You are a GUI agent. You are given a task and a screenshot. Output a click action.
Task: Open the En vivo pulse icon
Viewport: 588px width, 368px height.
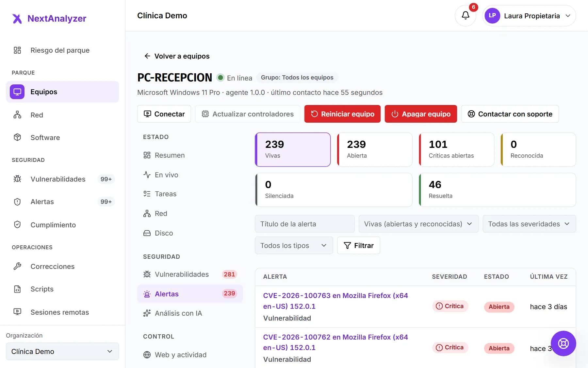[147, 175]
